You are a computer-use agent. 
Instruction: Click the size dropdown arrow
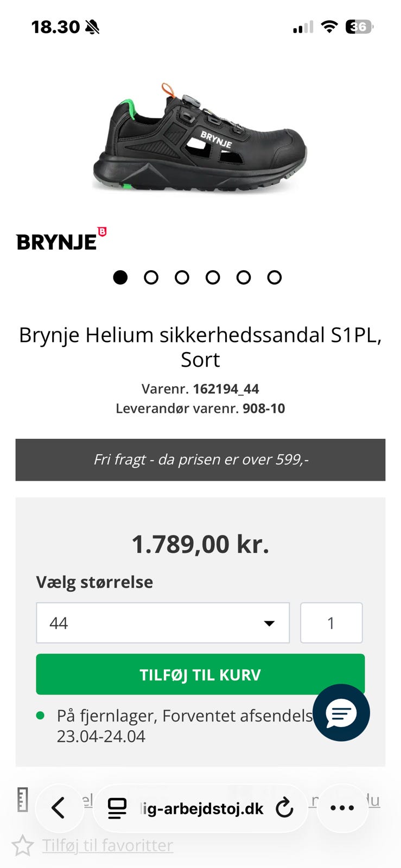tap(269, 623)
